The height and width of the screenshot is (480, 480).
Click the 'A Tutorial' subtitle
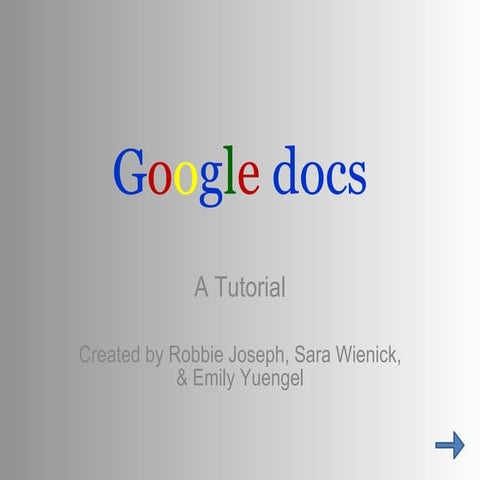coord(240,287)
